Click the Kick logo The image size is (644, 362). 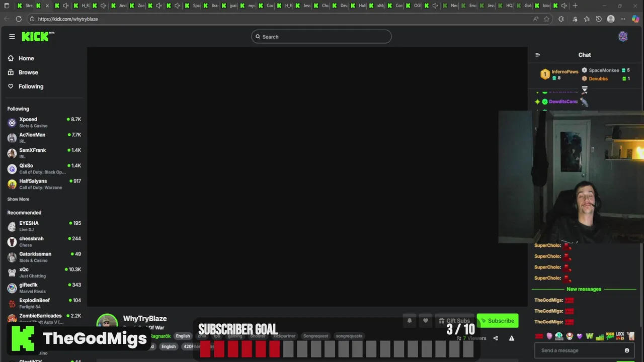(x=38, y=36)
